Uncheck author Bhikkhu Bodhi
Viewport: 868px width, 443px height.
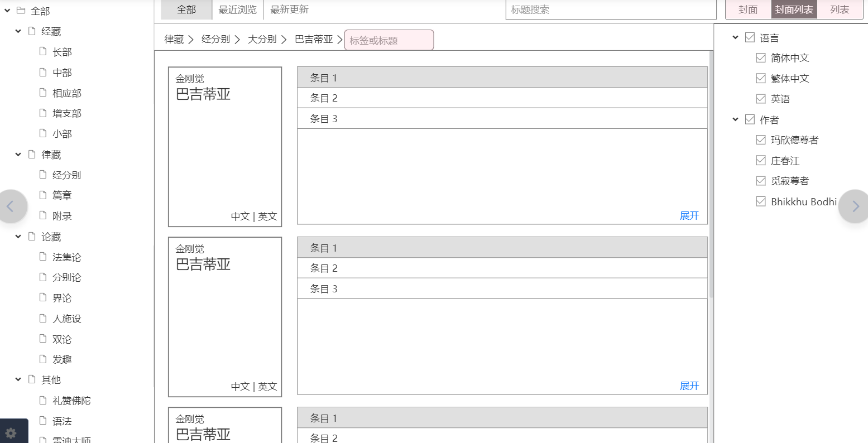pos(760,201)
